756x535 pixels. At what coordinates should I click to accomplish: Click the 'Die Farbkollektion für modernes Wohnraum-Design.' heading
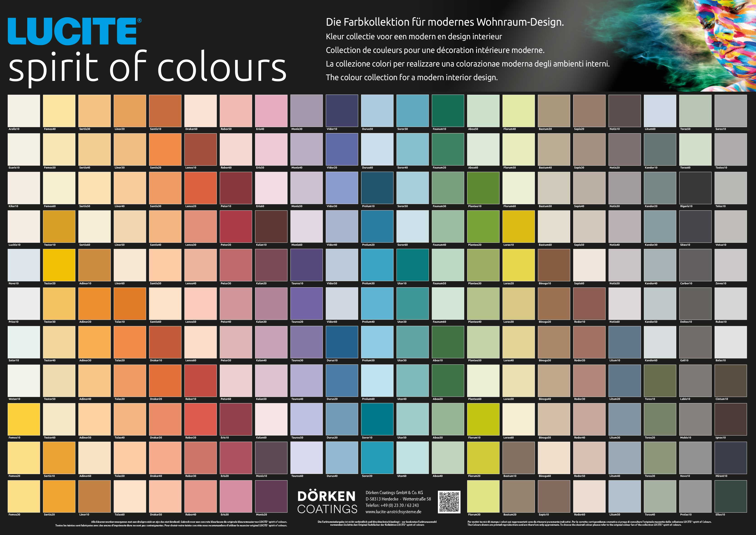(445, 22)
